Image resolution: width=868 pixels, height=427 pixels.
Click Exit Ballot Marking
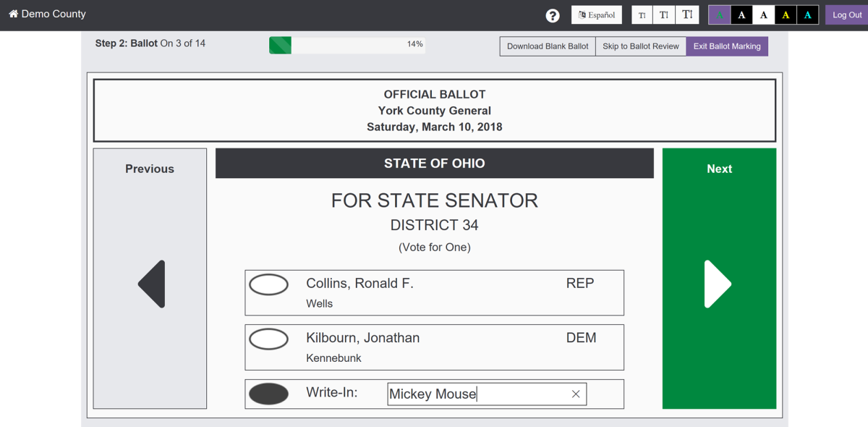727,46
